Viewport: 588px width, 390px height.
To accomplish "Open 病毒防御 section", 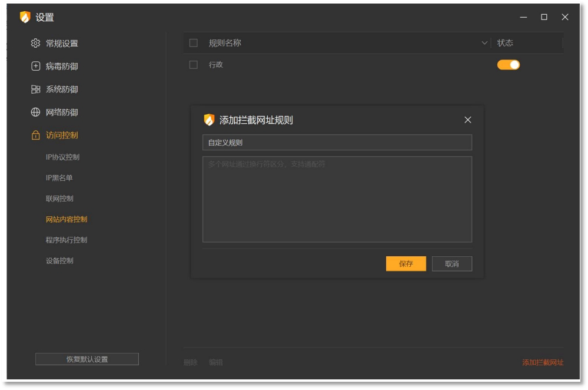I will point(62,67).
